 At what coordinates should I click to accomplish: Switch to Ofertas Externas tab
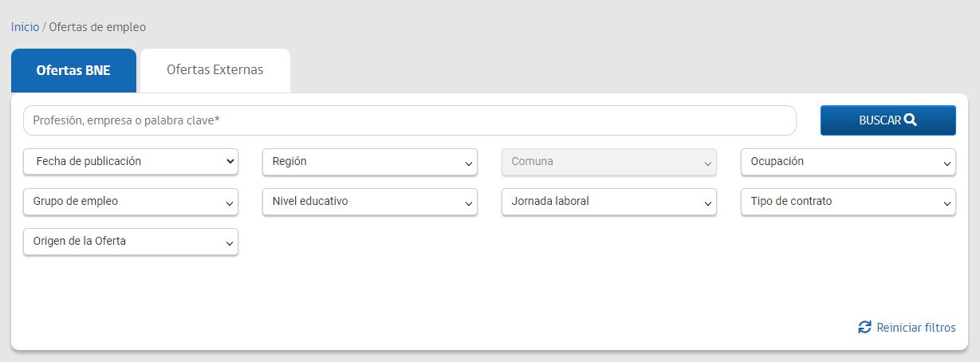215,70
